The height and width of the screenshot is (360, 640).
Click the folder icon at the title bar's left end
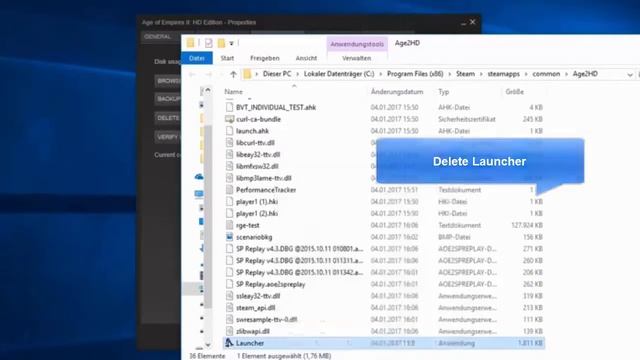pyautogui.click(x=191, y=43)
